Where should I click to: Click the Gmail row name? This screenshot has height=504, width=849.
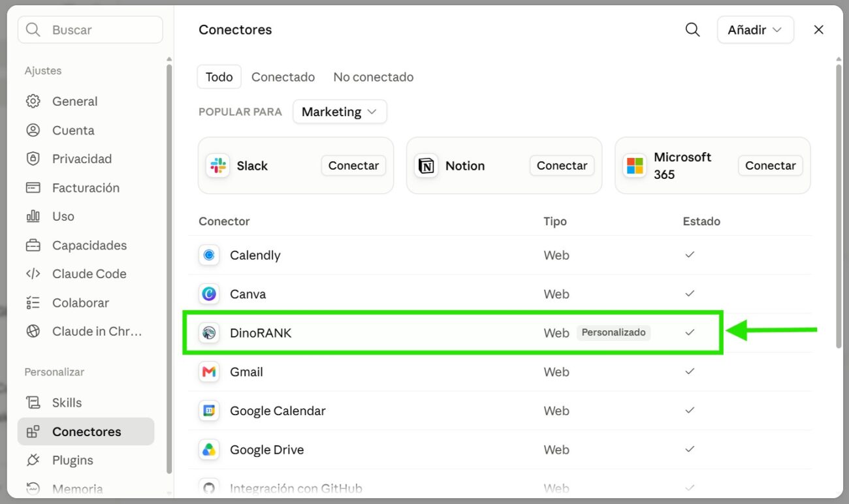pos(246,372)
